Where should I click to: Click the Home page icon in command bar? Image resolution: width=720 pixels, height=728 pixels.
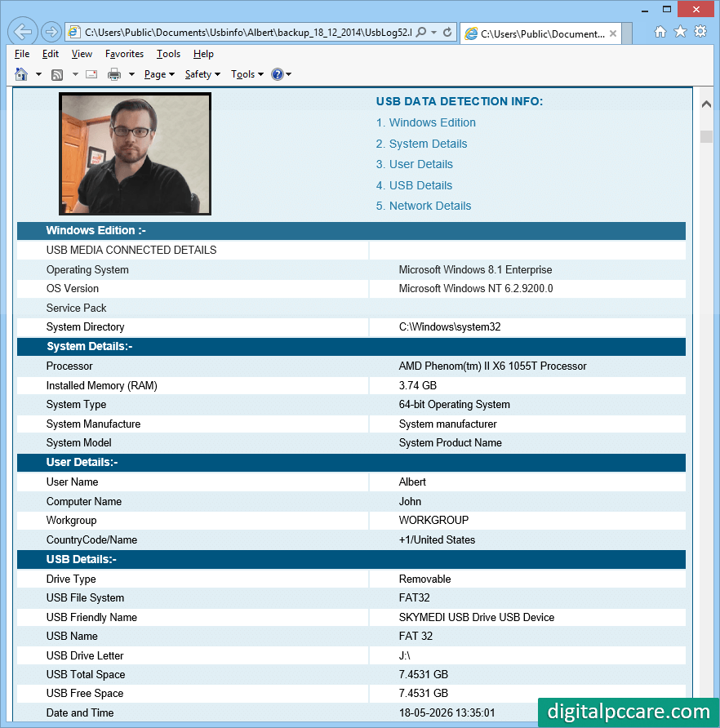(21, 74)
